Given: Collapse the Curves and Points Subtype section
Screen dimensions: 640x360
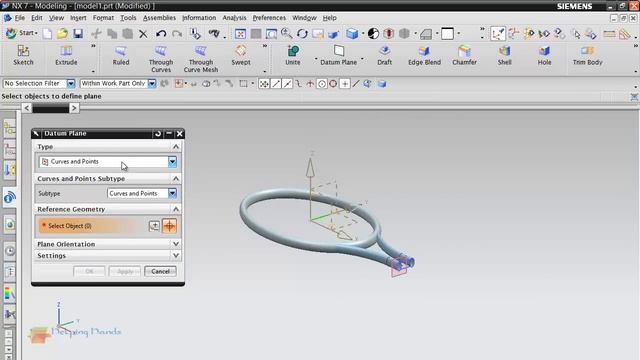Looking at the screenshot, I should click(176, 179).
